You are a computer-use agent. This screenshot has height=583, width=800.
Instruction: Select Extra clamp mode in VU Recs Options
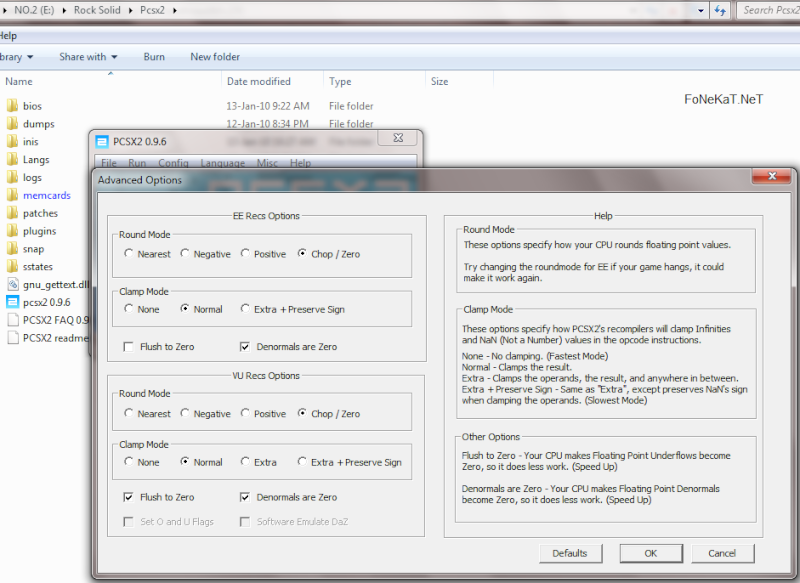point(245,462)
